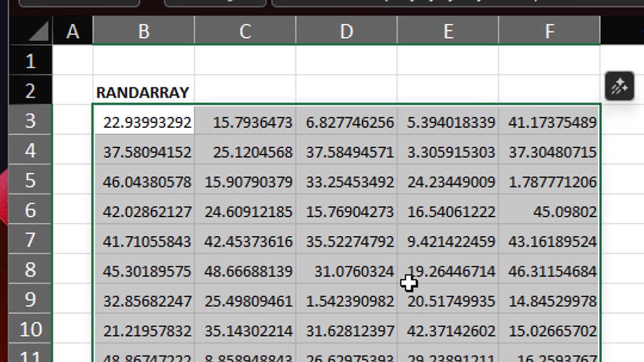
Task: Click cell containing 6.827746256
Action: pos(347,120)
